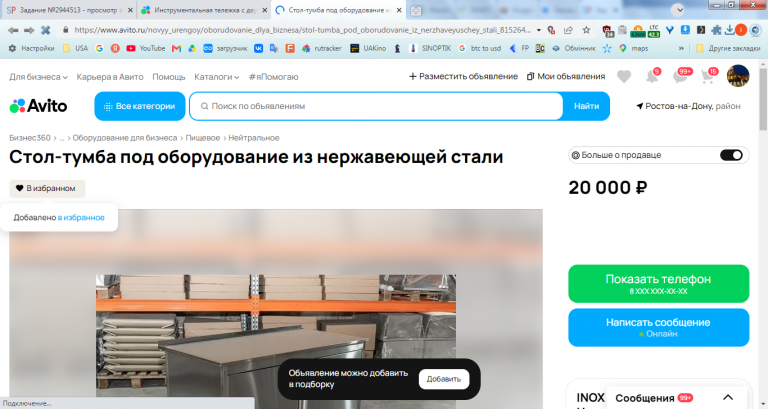Open the 'Пищевое' breadcrumb

(202, 138)
